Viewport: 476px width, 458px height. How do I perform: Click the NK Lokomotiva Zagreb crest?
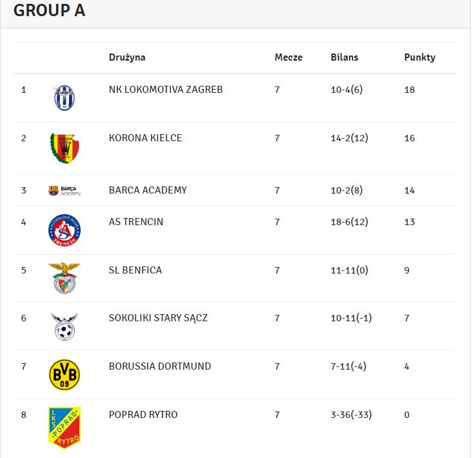click(x=64, y=98)
